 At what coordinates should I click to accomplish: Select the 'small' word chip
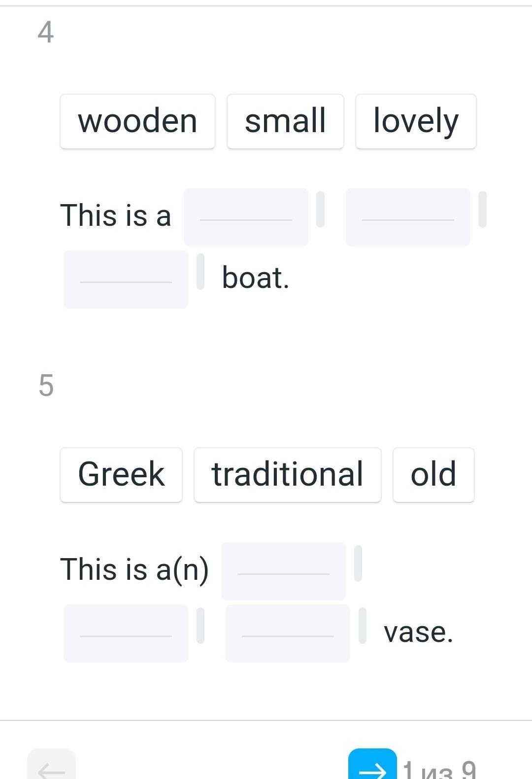point(285,121)
